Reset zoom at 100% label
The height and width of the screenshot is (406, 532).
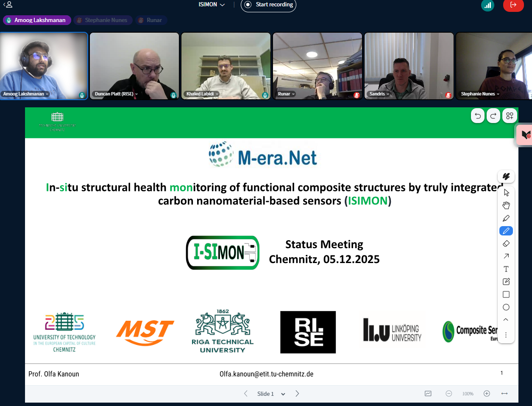468,394
